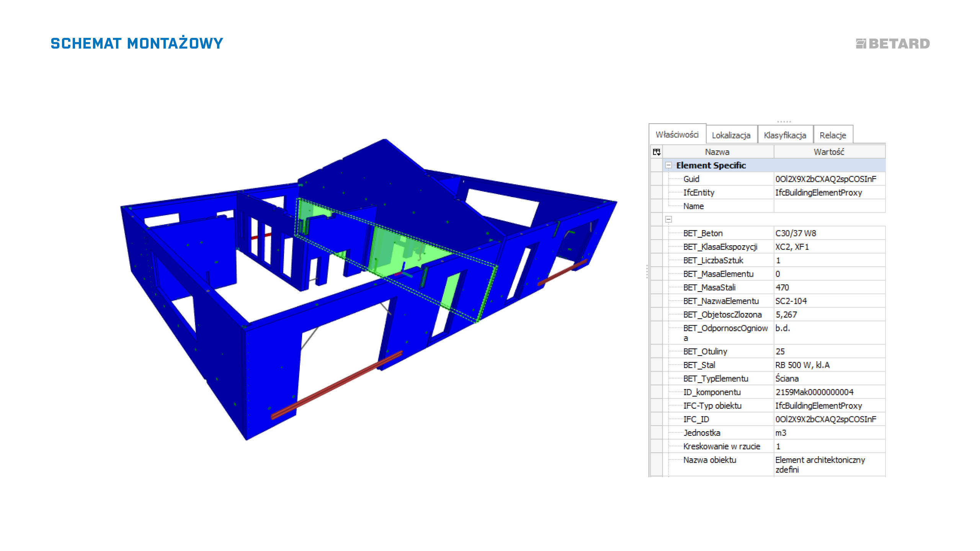Select the BET_MasaElementu property
Image resolution: width=980 pixels, height=551 pixels.
[x=718, y=274]
